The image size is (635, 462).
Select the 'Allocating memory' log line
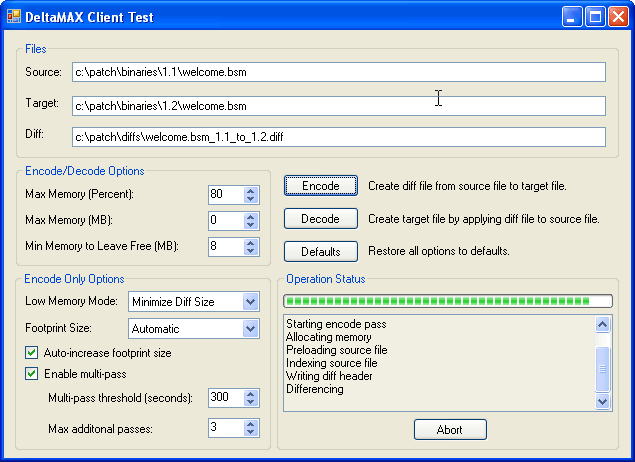pos(328,337)
